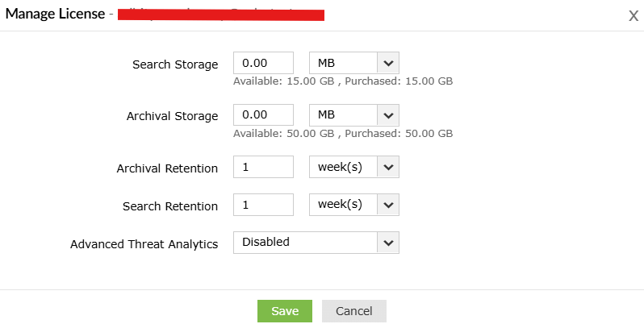644x324 pixels.
Task: Click the Search Storage value field
Action: (263, 63)
